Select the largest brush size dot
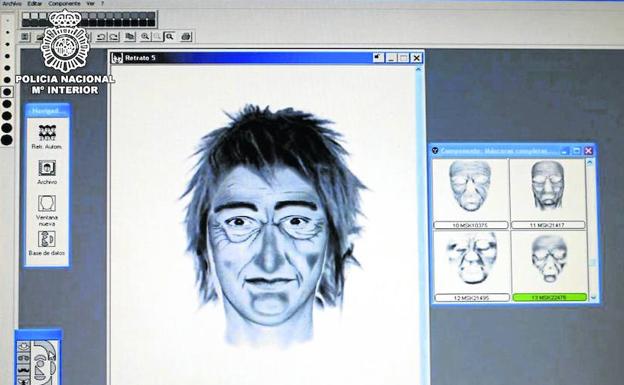Viewport: 624px width, 385px height. click(7, 140)
